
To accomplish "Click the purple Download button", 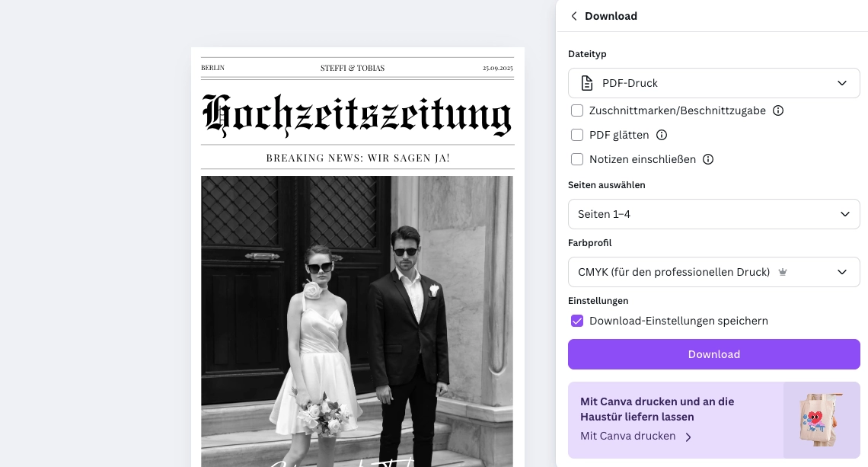I will 713,354.
